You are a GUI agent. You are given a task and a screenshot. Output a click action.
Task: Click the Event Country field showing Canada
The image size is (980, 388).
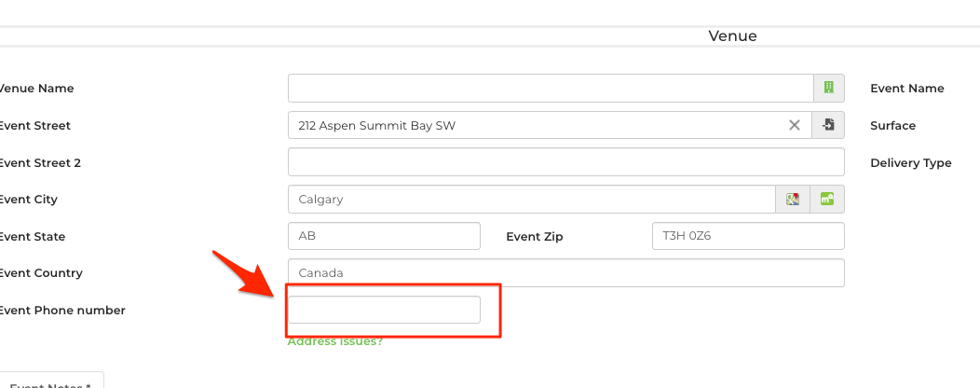[565, 273]
